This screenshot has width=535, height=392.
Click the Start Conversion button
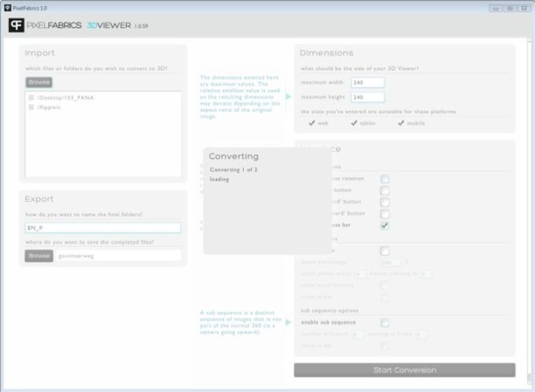click(404, 370)
